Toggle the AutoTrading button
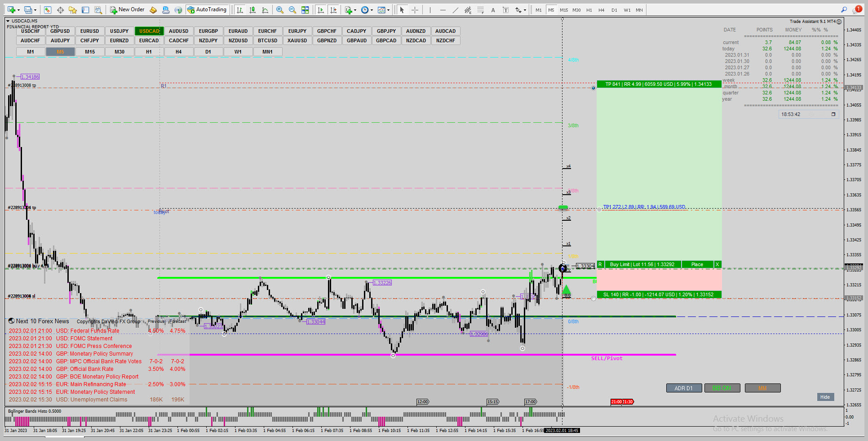This screenshot has width=868, height=441. pyautogui.click(x=207, y=9)
